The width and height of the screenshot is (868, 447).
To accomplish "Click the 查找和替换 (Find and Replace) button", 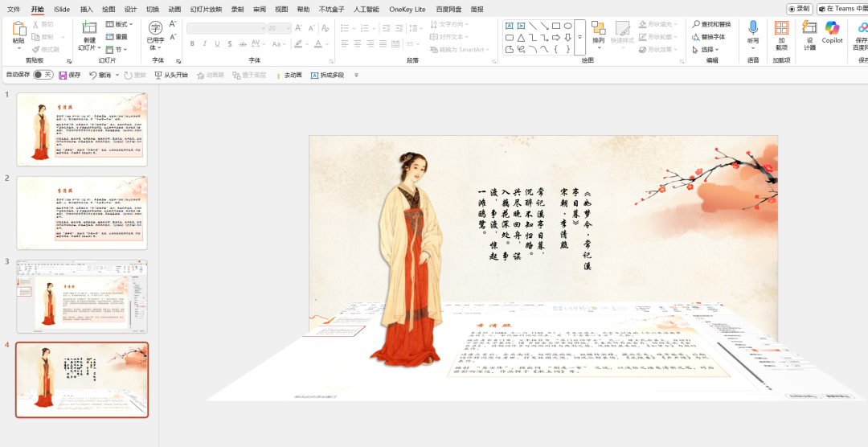I will pos(712,25).
